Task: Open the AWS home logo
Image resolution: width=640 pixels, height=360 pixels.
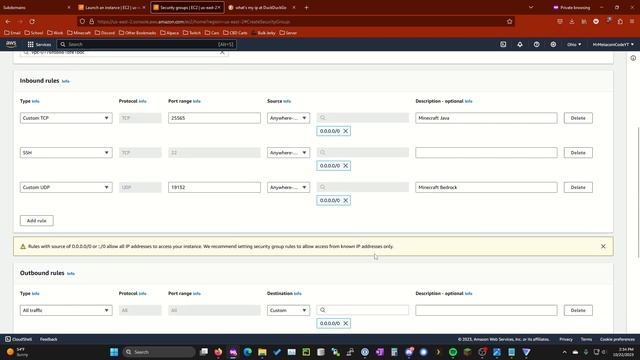Action: 11,44
